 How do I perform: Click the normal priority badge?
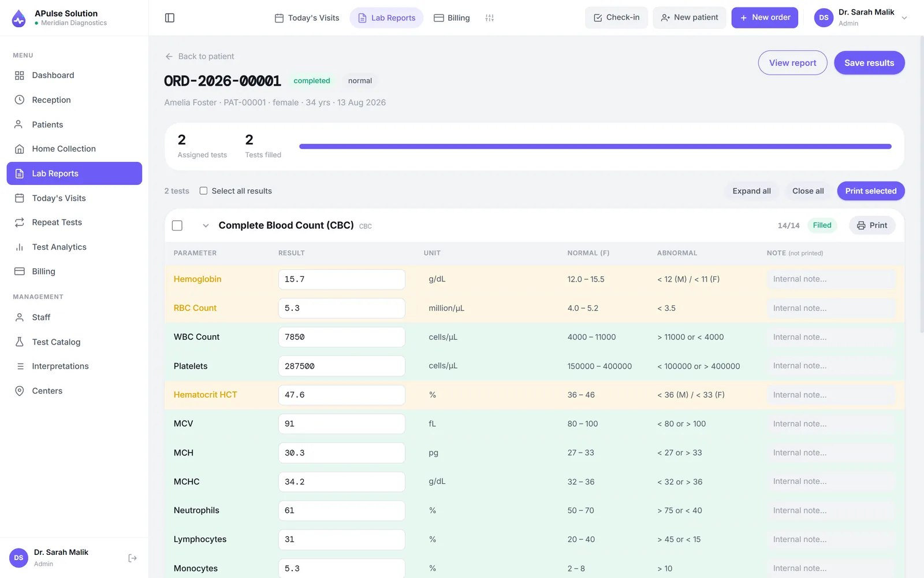(360, 81)
